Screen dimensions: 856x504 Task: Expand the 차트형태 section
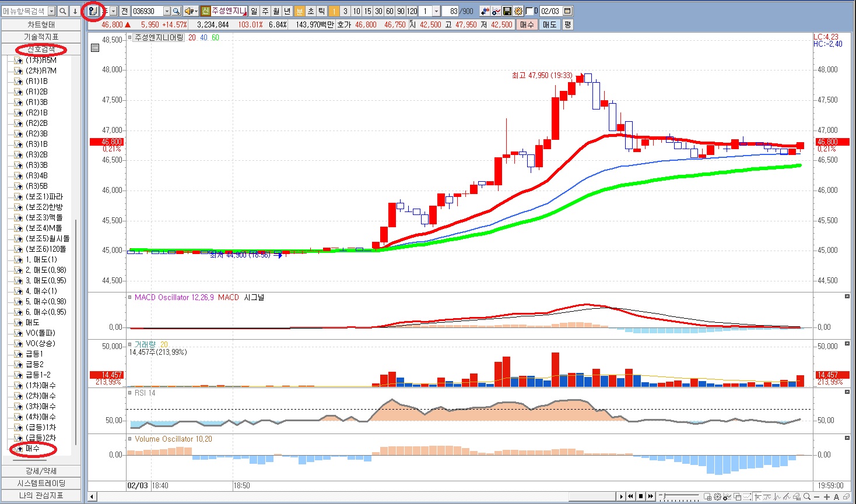point(41,24)
